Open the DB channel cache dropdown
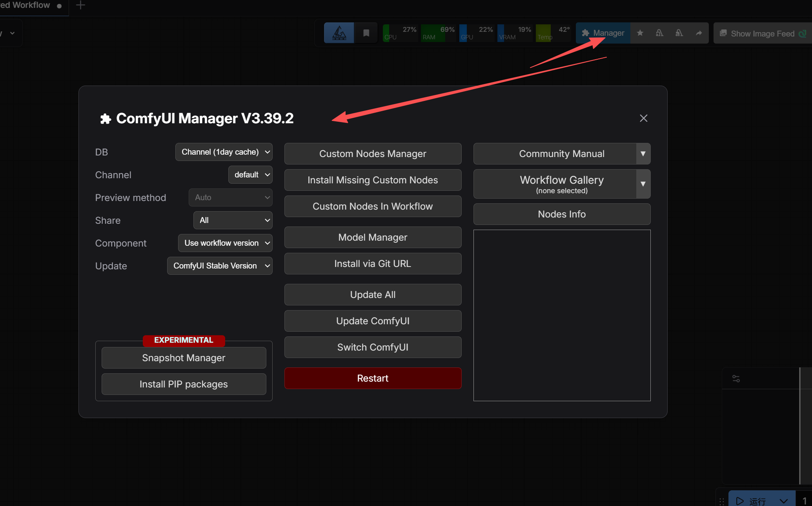This screenshot has height=506, width=812. [224, 152]
